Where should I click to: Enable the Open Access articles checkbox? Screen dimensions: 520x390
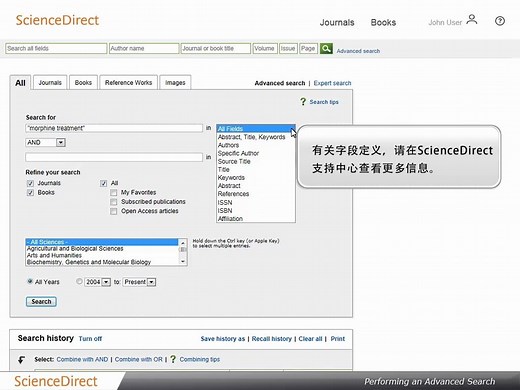tap(114, 211)
